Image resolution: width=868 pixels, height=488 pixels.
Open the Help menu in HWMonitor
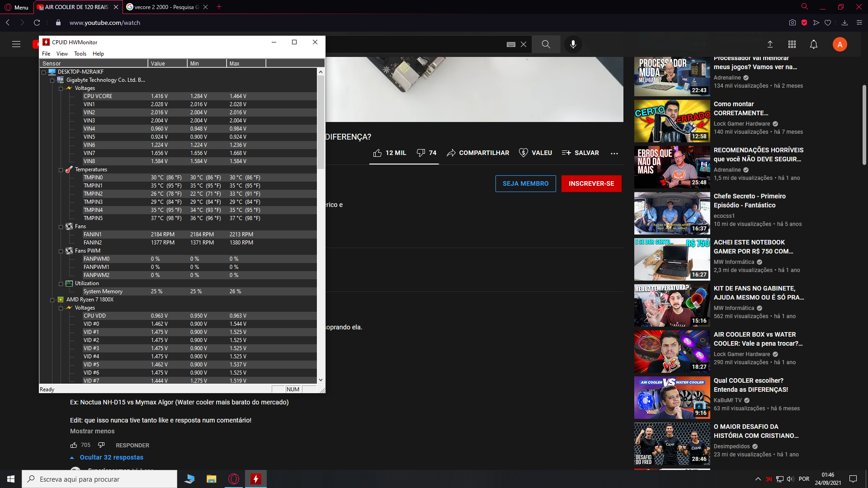click(98, 54)
